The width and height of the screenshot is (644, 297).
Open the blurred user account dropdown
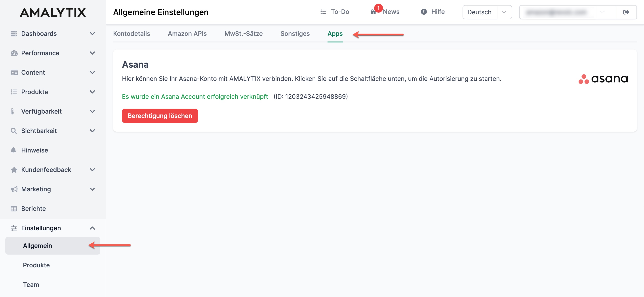click(567, 12)
